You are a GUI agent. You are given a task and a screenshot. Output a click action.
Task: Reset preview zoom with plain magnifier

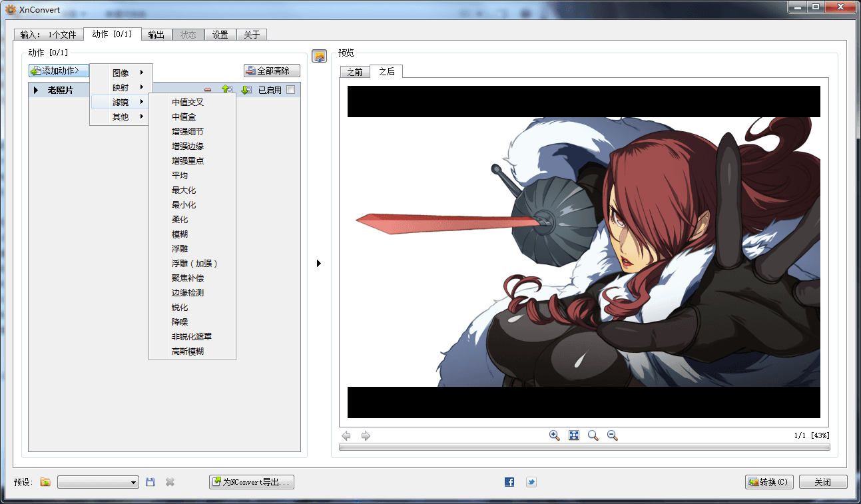click(x=593, y=435)
